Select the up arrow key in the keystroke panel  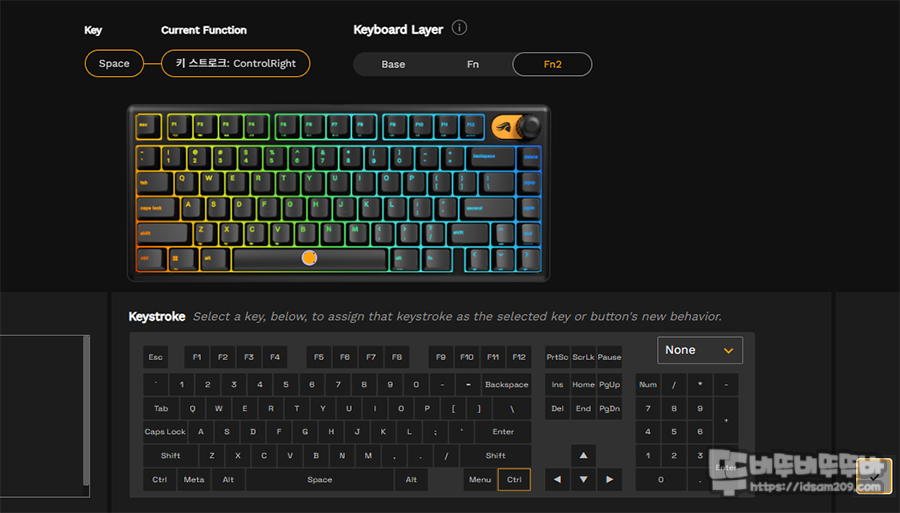pyautogui.click(x=583, y=456)
